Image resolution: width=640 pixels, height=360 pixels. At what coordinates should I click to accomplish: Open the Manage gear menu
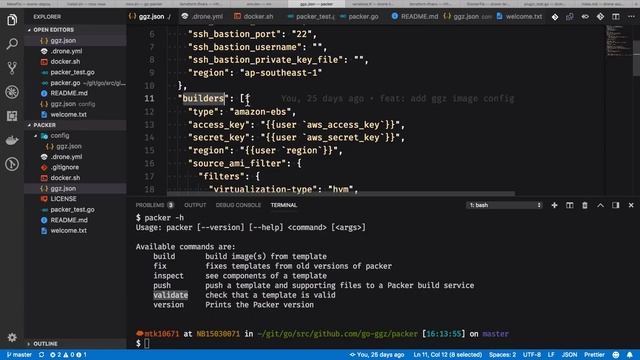coord(12,338)
